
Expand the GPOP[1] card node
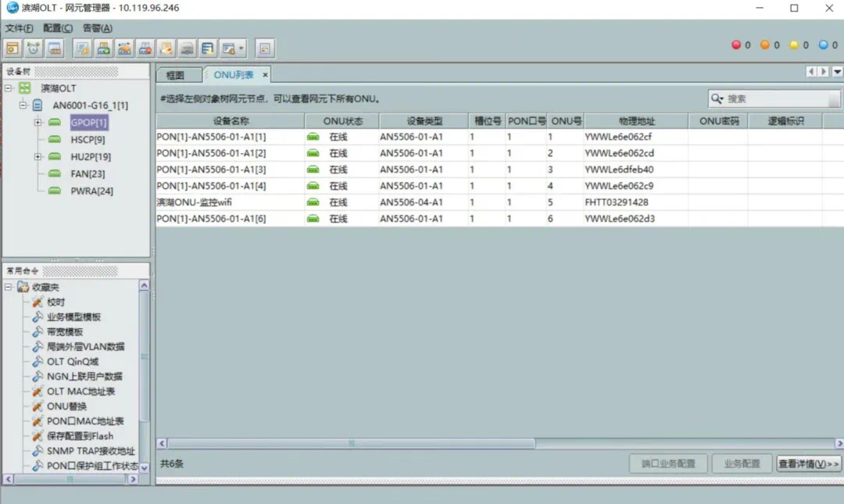coord(38,122)
